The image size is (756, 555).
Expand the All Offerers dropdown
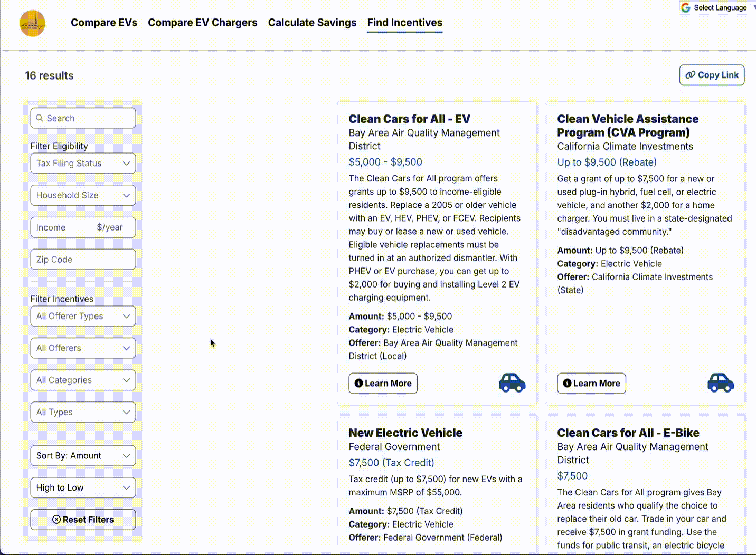(83, 348)
